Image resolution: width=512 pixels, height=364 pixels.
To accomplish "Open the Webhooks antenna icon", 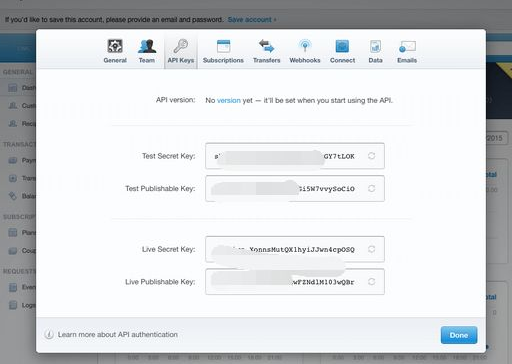I will [305, 46].
